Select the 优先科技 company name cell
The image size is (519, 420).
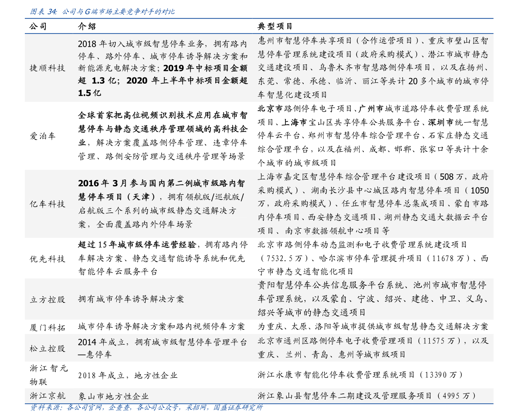47,259
